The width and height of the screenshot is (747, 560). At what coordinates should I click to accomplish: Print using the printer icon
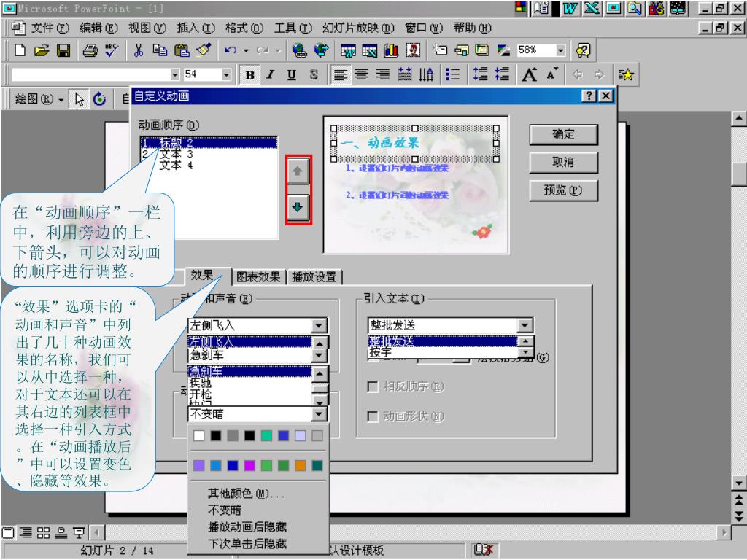pyautogui.click(x=90, y=50)
